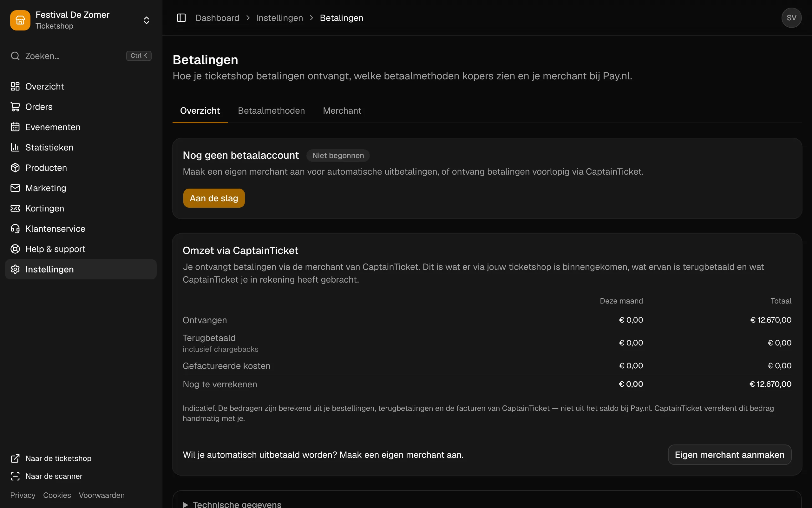Click the current Betalingen breadcrumb
This screenshot has width=812, height=508.
point(342,18)
